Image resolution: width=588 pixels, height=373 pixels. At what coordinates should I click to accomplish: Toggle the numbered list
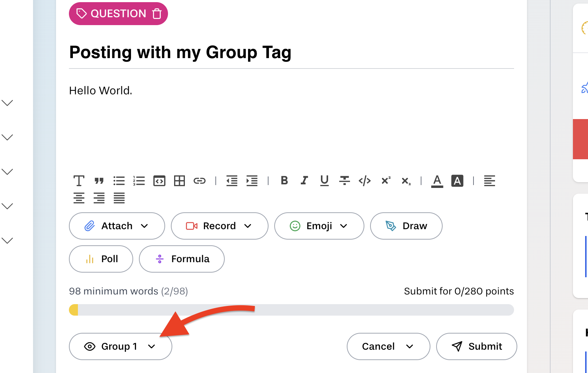pos(139,181)
